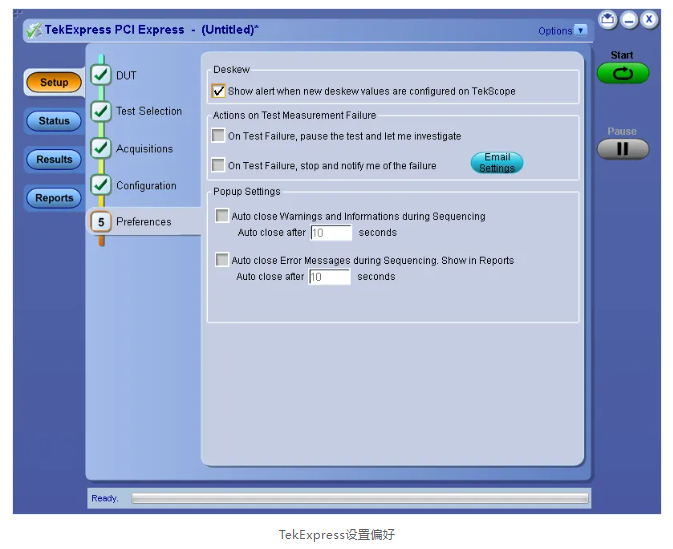Open the Results panel
The image size is (673, 549).
54,159
